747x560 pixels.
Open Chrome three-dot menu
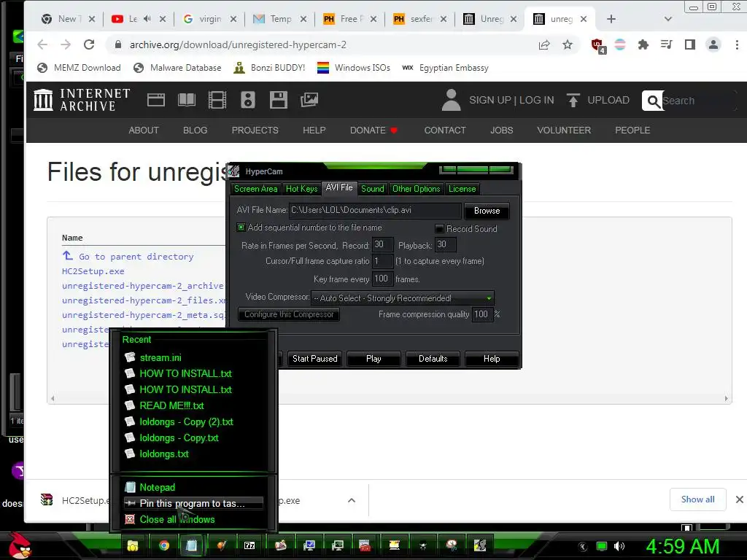(x=737, y=44)
